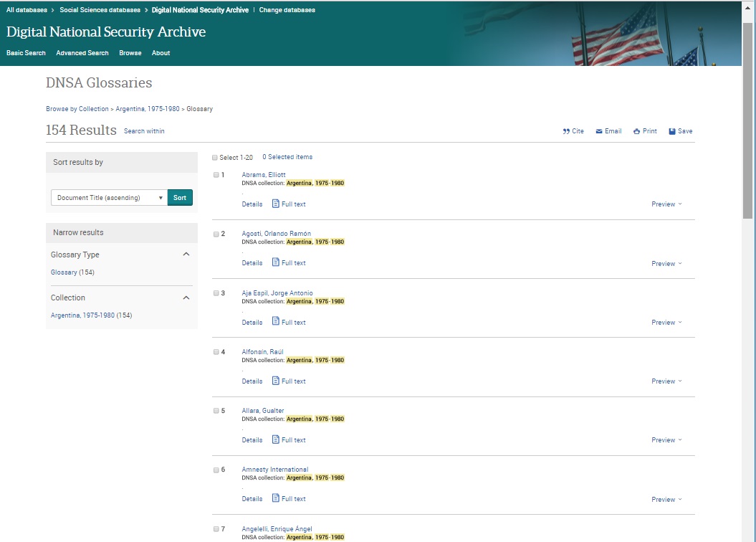This screenshot has height=542, width=756.
Task: Click the Cite quotation-mark icon
Action: click(x=566, y=131)
